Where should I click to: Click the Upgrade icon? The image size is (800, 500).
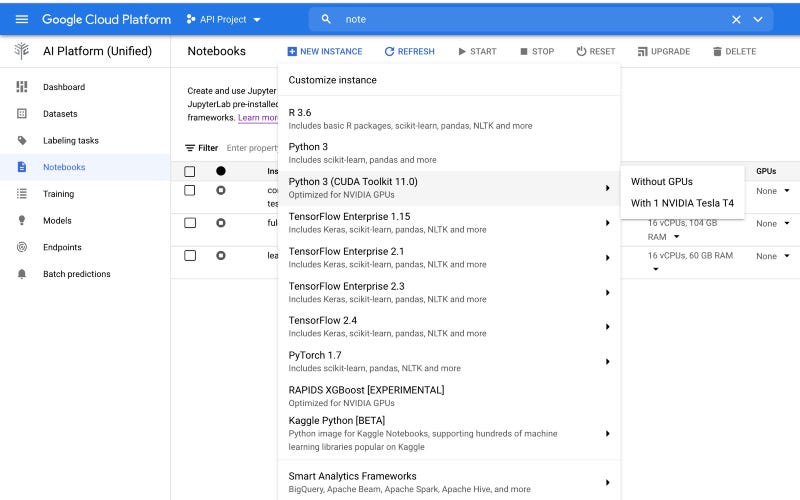(x=642, y=52)
